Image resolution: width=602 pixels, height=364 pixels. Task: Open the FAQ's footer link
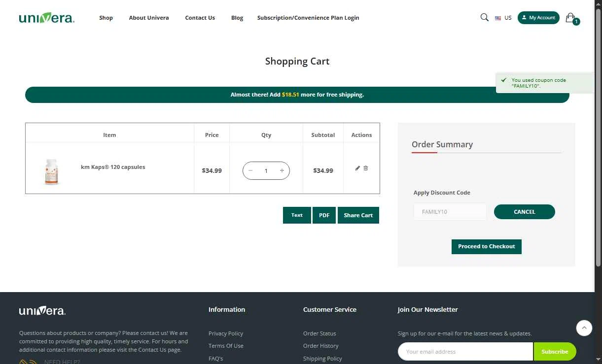point(216,359)
